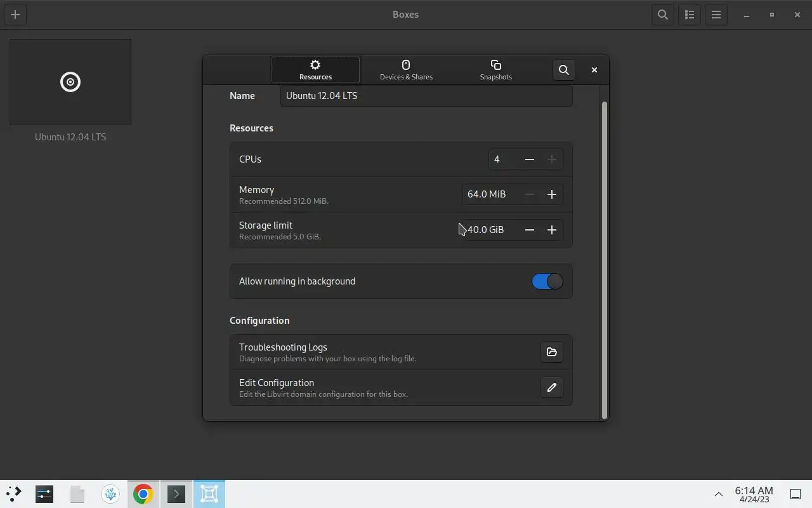Image resolution: width=812 pixels, height=508 pixels.
Task: Click the Ubuntu 12.04 LTS label under thumbnail
Action: [70, 137]
